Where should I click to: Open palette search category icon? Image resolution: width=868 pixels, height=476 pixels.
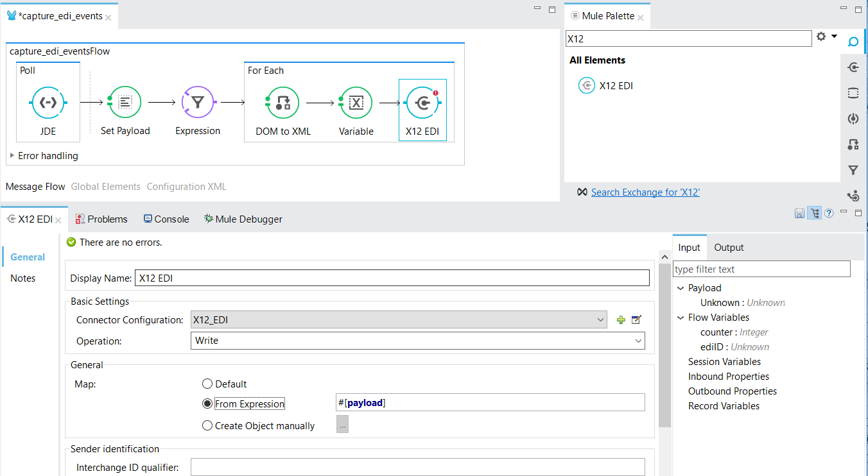(x=853, y=42)
